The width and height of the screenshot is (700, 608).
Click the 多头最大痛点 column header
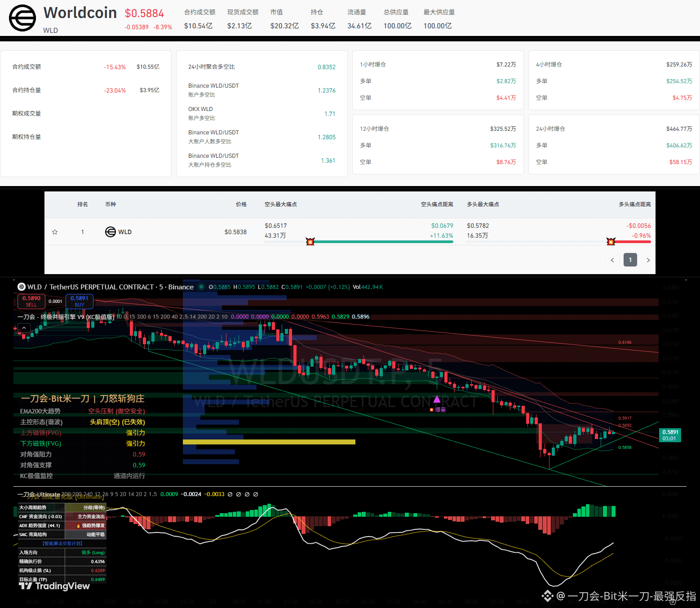click(483, 204)
